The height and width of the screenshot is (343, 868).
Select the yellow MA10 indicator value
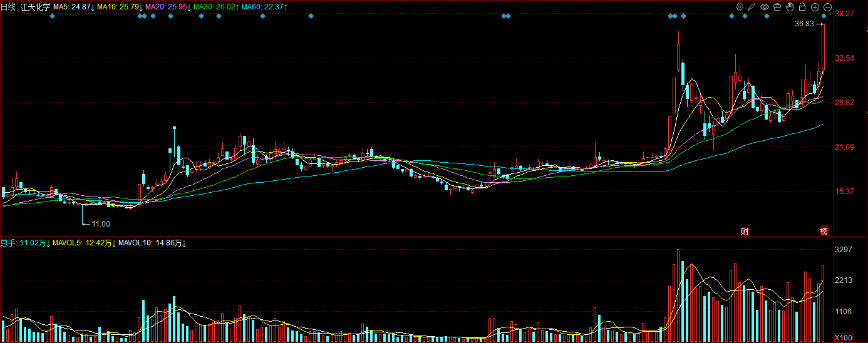120,7
